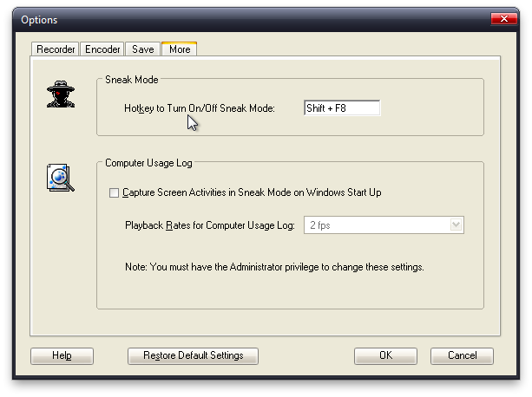This screenshot has height=397, width=532.
Task: Click the Hotkey to Turn On/Off Sneak Mode label
Action: point(200,108)
